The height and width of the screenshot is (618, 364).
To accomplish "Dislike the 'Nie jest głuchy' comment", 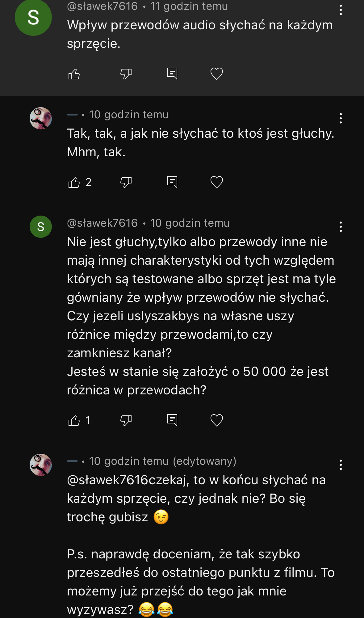I will 126,420.
